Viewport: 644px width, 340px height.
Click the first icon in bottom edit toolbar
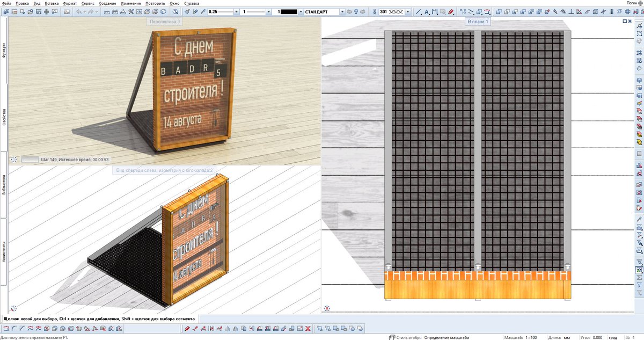pyautogui.click(x=6, y=328)
